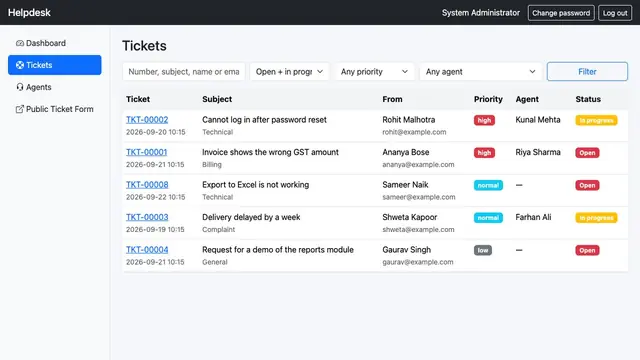
Task: Click the Change password button
Action: tap(561, 13)
